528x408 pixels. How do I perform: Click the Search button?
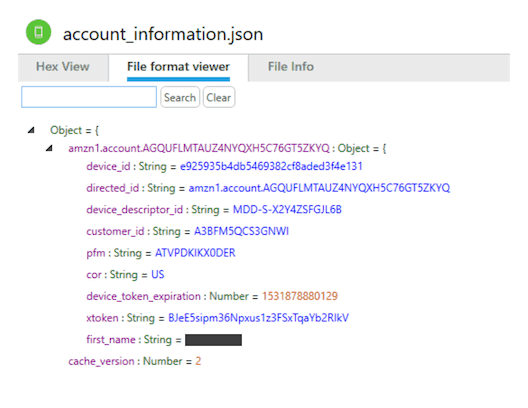[x=180, y=97]
